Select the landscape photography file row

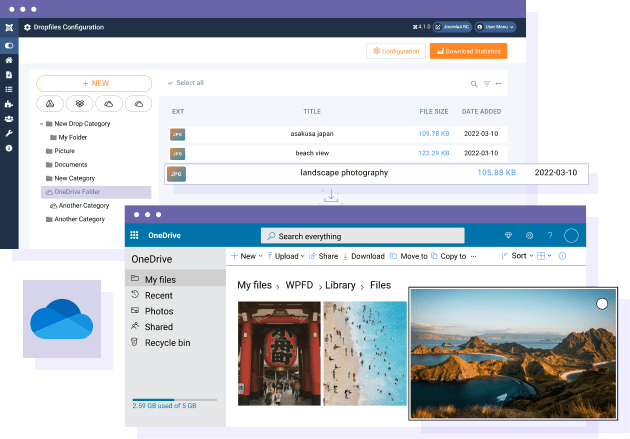pos(376,174)
